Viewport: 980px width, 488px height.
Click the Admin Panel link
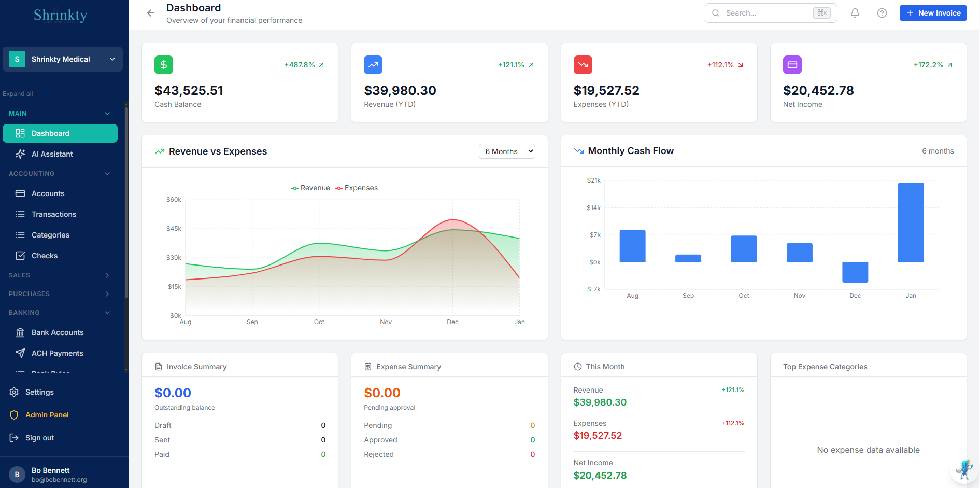tap(47, 415)
